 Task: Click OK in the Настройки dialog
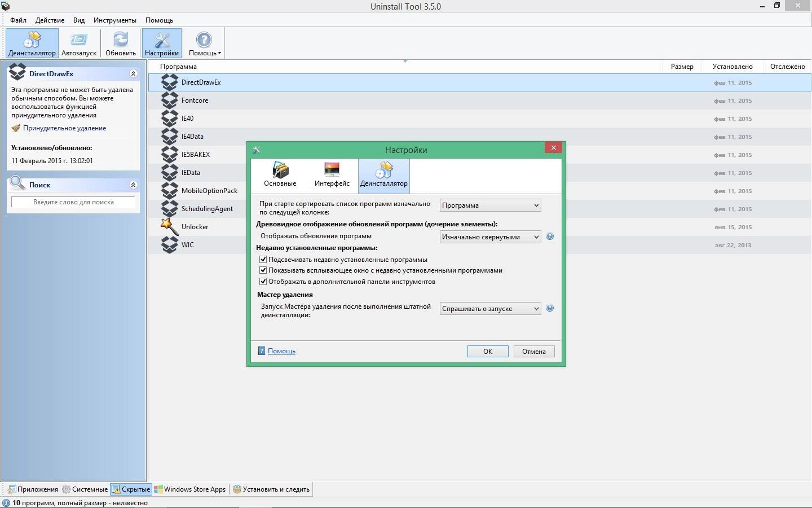point(488,352)
